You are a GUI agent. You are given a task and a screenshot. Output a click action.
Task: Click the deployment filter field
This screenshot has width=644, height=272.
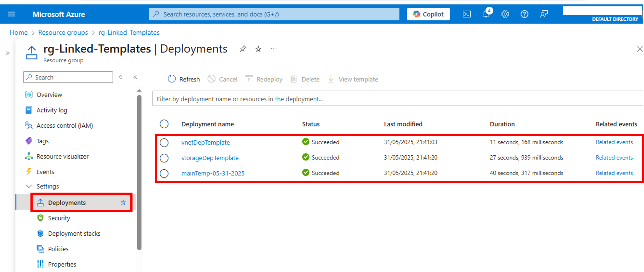(275, 99)
